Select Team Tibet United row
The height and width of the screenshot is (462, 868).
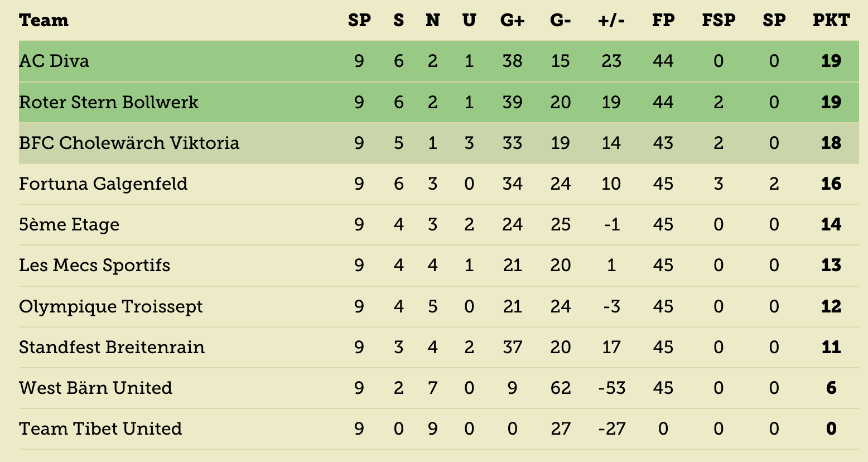[439, 429]
